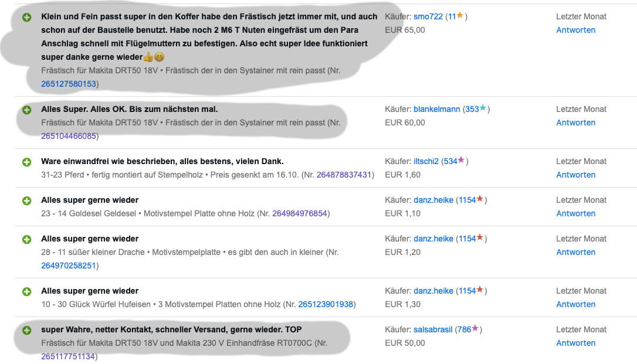Click green plus icon next to blankelmann review
The image size is (637, 364).
click(x=27, y=110)
